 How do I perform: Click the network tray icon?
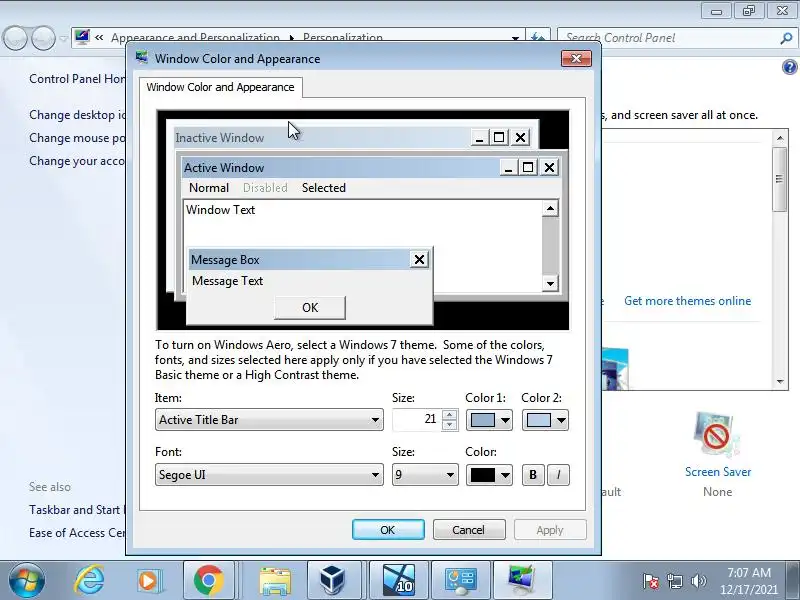point(674,581)
